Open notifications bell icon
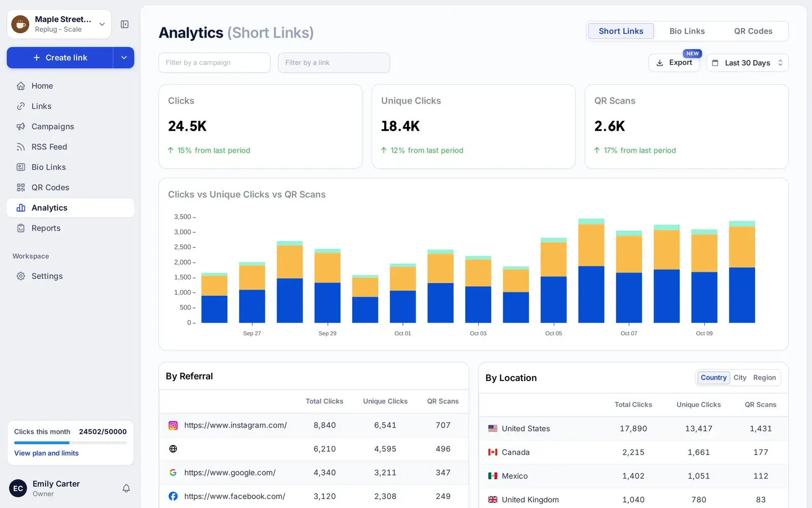This screenshot has width=812, height=508. pos(126,488)
